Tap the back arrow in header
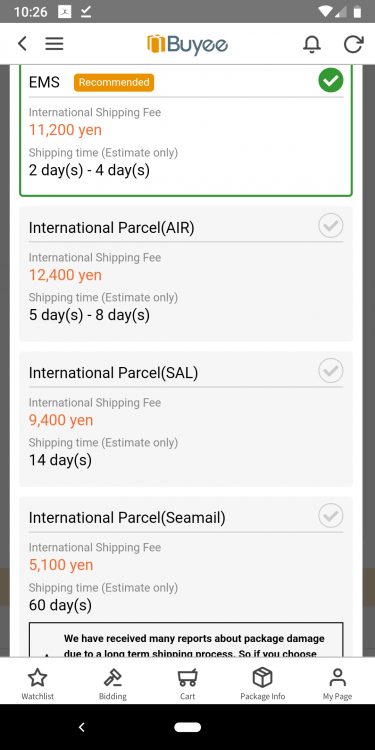The height and width of the screenshot is (750, 375). click(22, 44)
